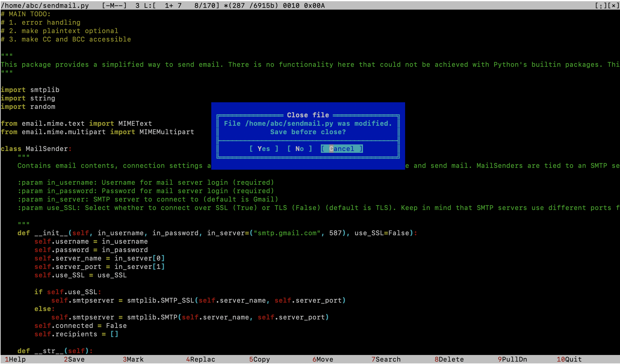This screenshot has width=620, height=364.
Task: Click the [-M--] modified flags indicator
Action: click(x=114, y=5)
